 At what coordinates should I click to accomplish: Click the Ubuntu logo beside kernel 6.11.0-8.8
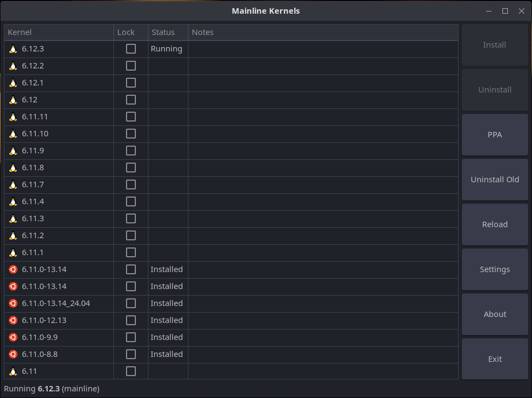13,354
